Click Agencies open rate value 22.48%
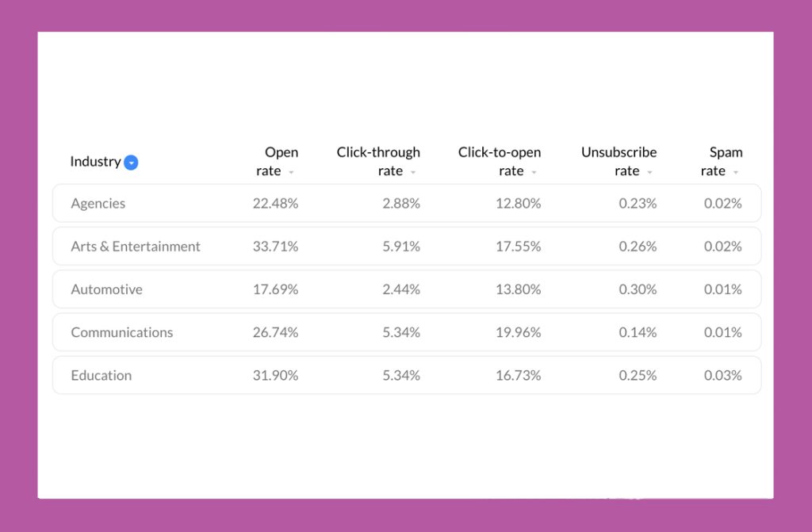This screenshot has width=812, height=532. (275, 204)
